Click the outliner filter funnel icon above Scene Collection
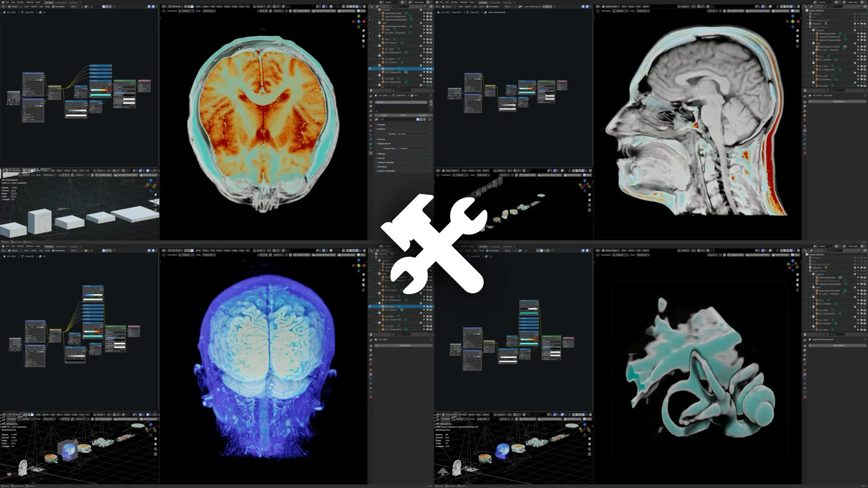The image size is (868, 488). pos(859,7)
